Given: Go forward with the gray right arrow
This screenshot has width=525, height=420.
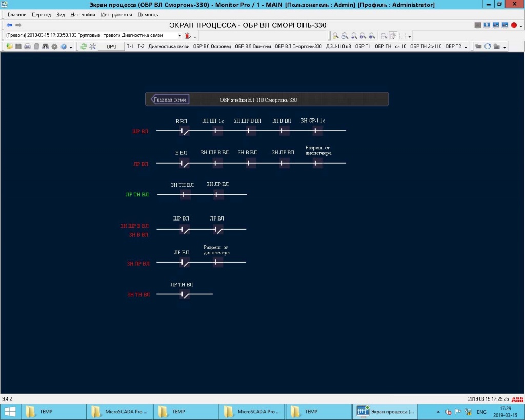Looking at the screenshot, I should click(x=18, y=25).
